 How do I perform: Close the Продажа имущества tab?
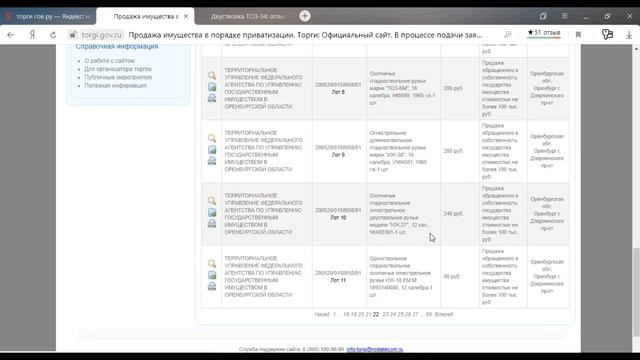pyautogui.click(x=186, y=16)
